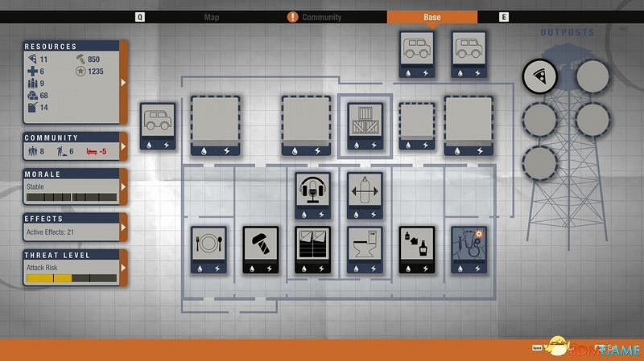644x361 pixels.
Task: Select the leftmost parked vehicle slot
Action: pyautogui.click(x=157, y=122)
